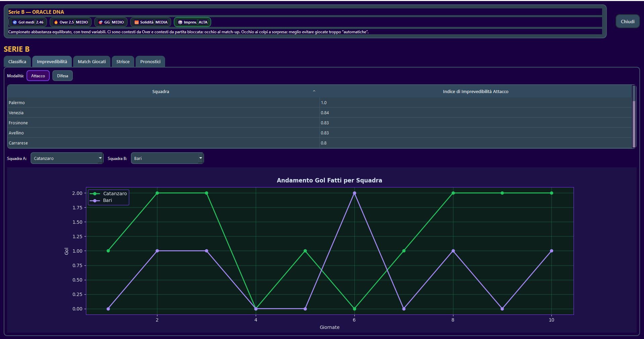This screenshot has width=644, height=339.
Task: Click the target icon in the GG badge
Action: coord(101,23)
